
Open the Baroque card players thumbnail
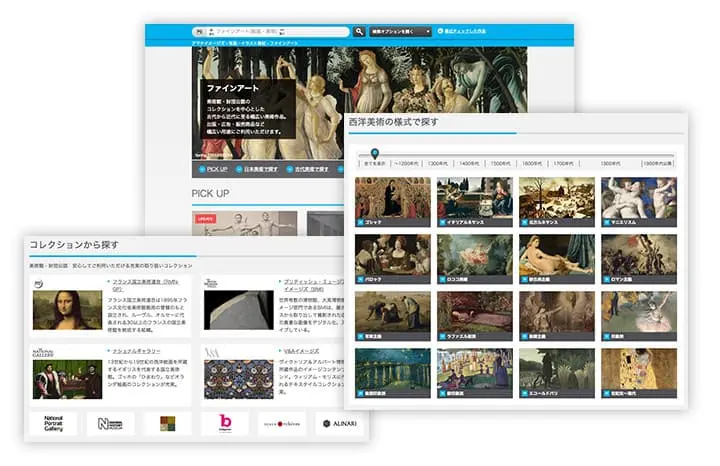coord(393,259)
